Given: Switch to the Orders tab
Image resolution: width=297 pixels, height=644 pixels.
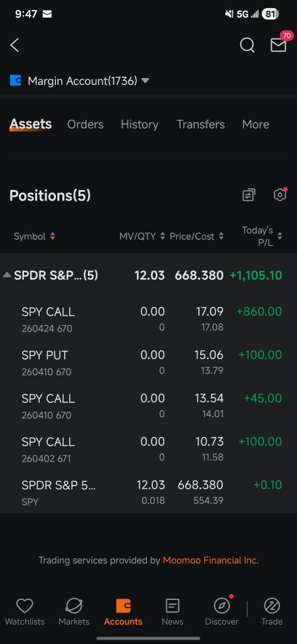Looking at the screenshot, I should (86, 124).
